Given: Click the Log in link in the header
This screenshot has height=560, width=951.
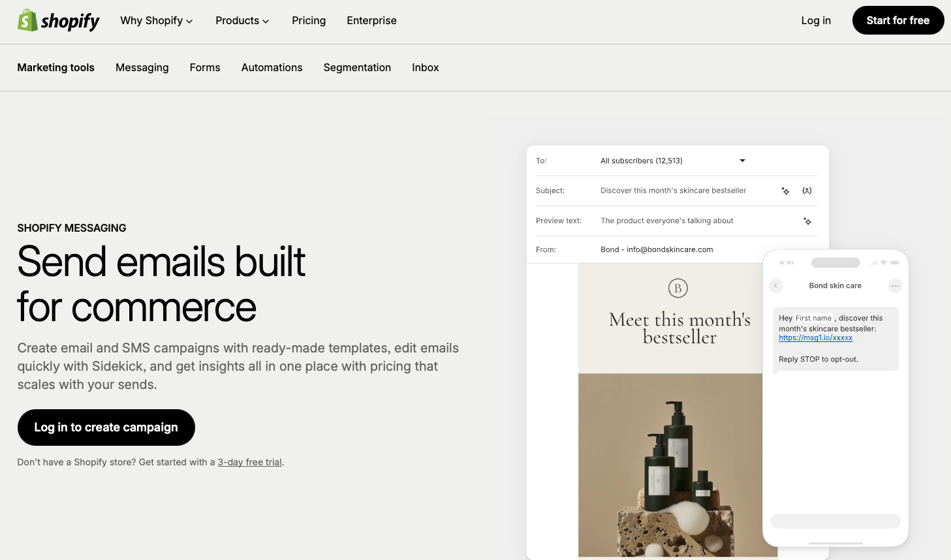Looking at the screenshot, I should tap(816, 21).
